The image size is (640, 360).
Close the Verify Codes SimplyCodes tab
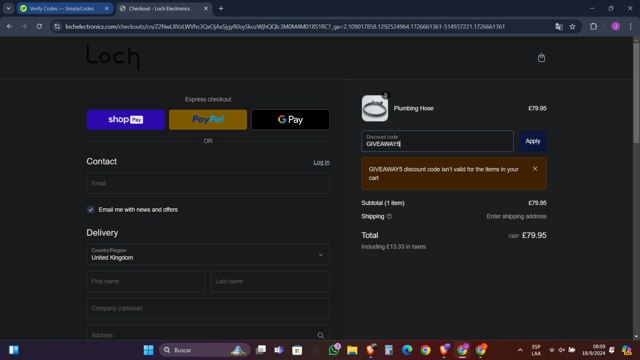tap(107, 9)
